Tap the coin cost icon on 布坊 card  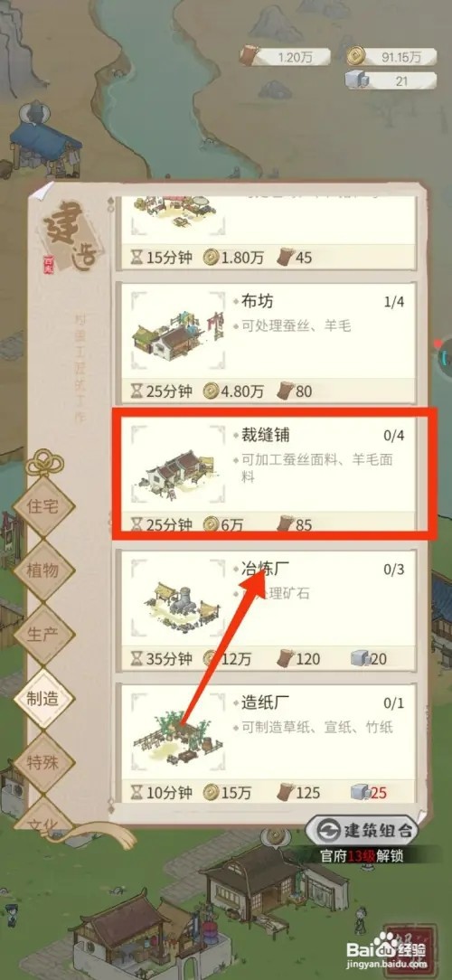point(211,391)
